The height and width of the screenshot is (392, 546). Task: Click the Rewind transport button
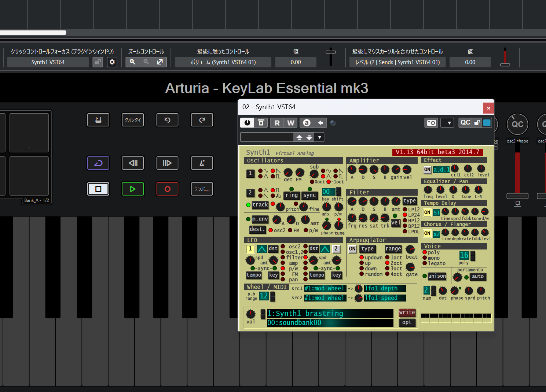click(133, 163)
